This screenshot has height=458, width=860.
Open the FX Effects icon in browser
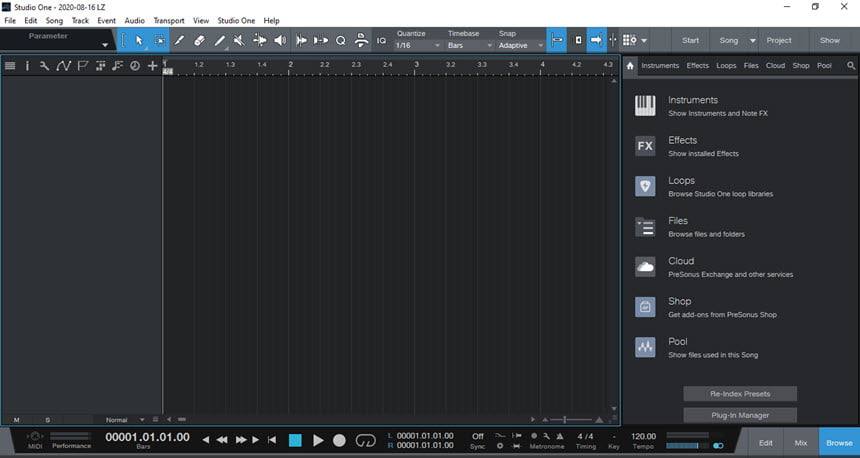click(645, 146)
